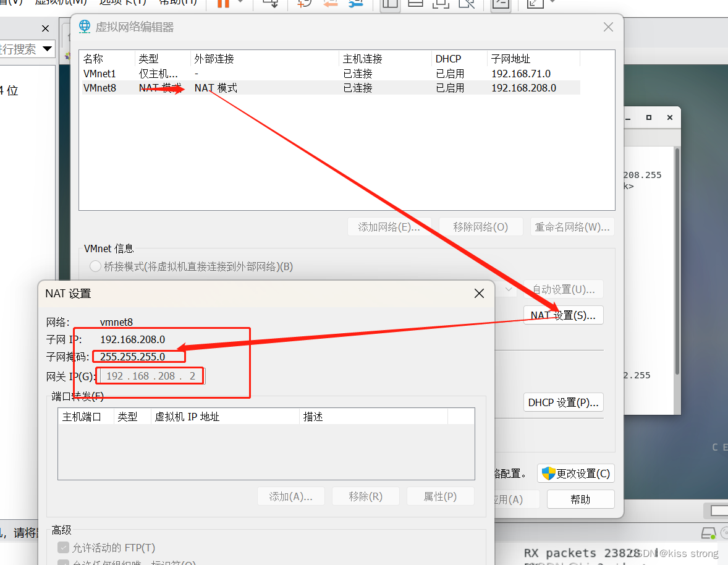Enter full screen mode via toolbar icon

click(x=439, y=3)
